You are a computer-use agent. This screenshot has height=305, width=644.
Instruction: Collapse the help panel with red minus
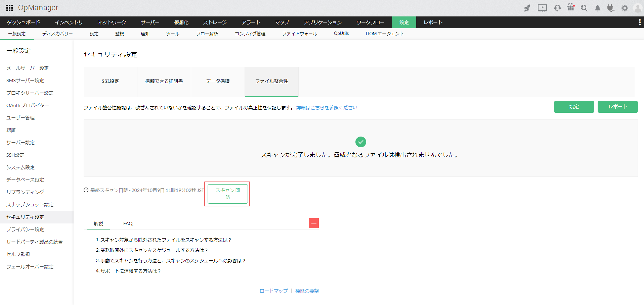pos(313,223)
